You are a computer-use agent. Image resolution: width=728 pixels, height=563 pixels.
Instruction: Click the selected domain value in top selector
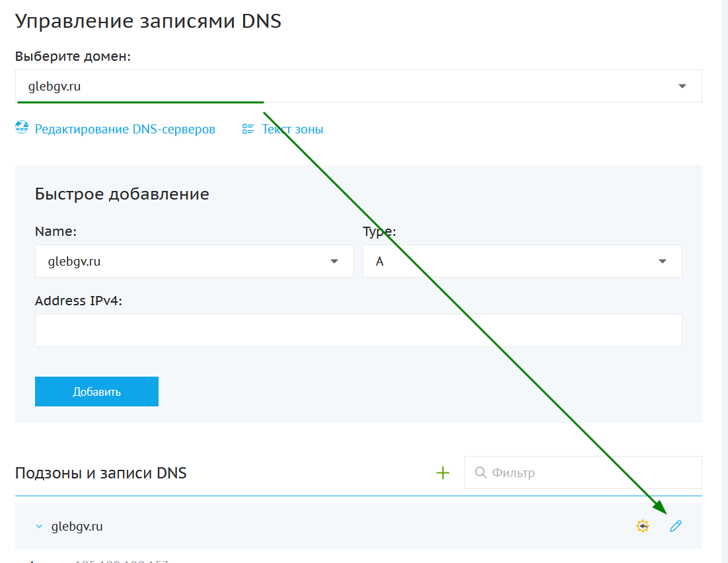point(54,86)
